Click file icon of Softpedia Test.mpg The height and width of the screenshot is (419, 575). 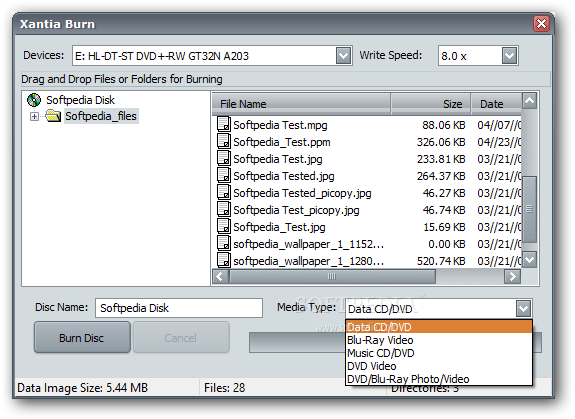[x=223, y=124]
